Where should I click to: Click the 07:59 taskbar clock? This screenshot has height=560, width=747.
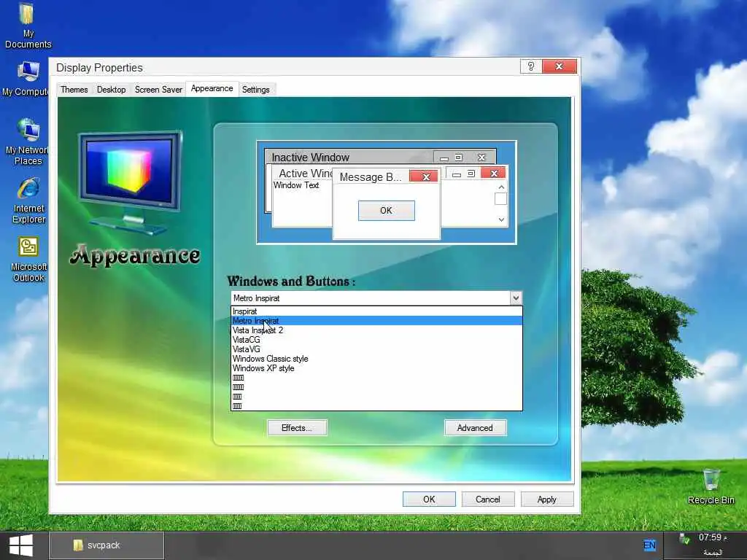pyautogui.click(x=713, y=537)
